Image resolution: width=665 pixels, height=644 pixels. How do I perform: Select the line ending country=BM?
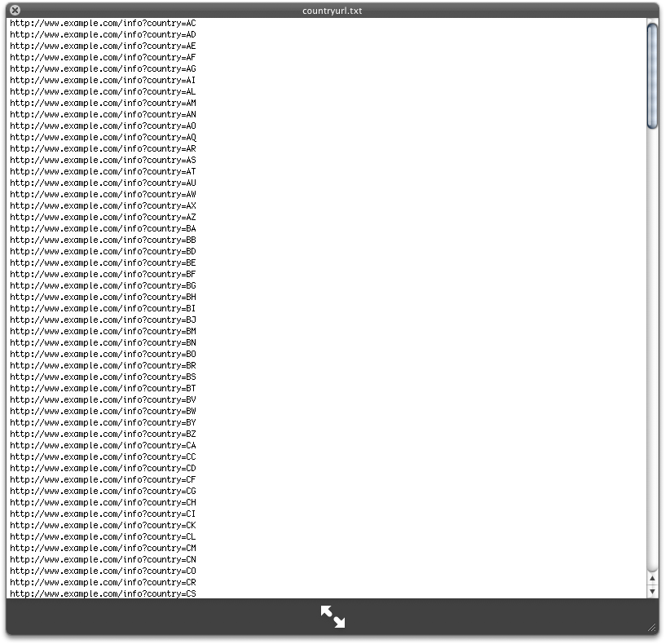(x=103, y=331)
